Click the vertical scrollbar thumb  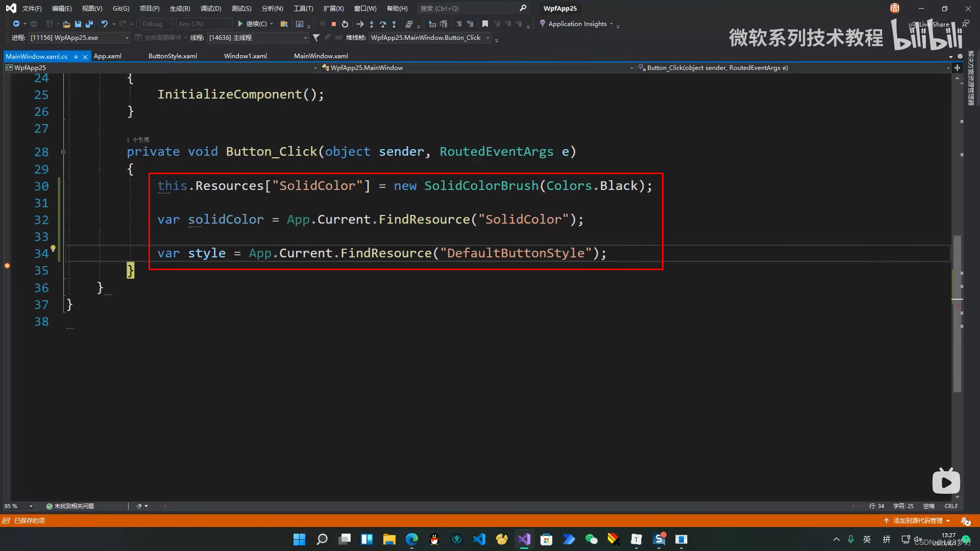957,314
